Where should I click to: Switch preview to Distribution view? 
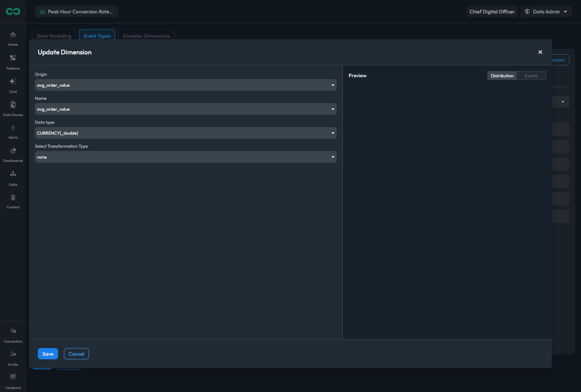pos(502,76)
